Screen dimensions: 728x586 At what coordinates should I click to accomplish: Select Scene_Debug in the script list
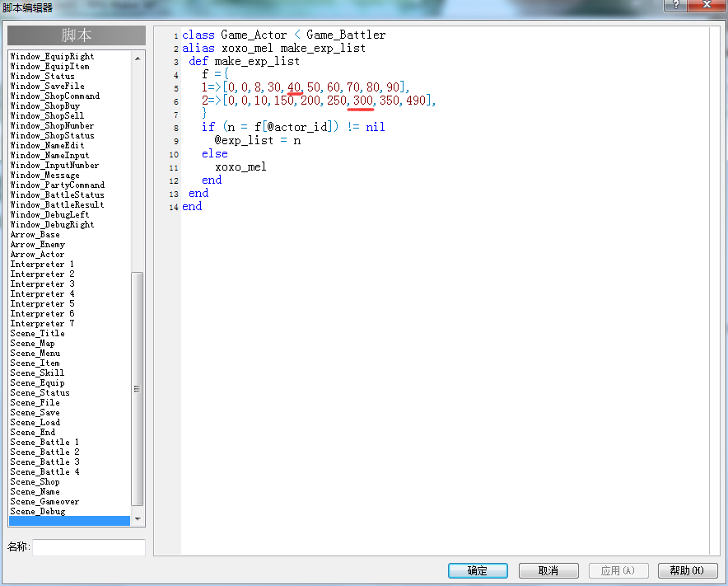pos(38,511)
